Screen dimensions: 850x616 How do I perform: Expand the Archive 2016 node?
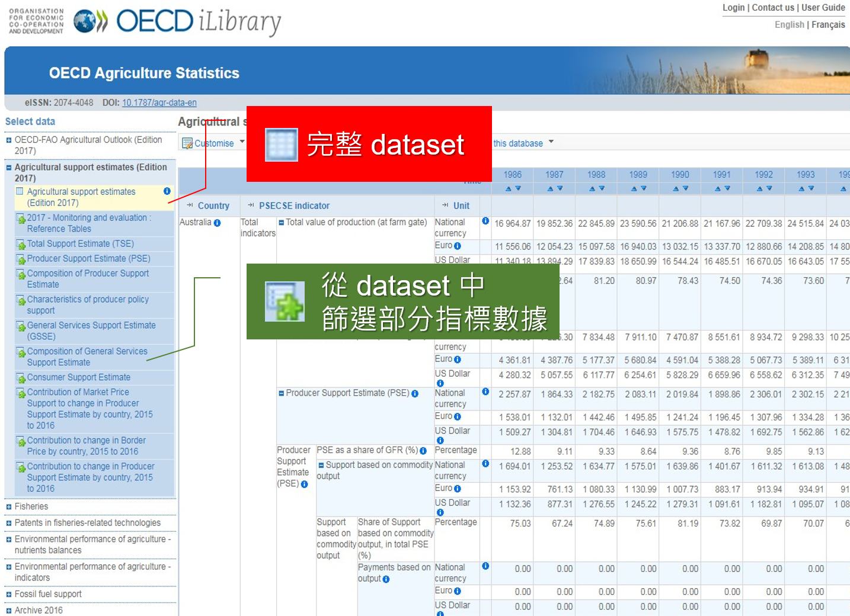9,611
